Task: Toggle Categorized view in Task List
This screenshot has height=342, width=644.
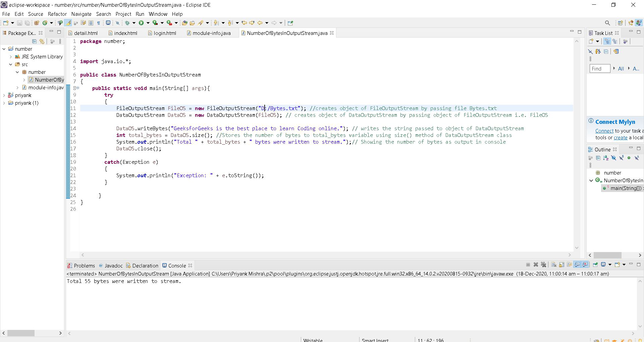Action: point(607,41)
